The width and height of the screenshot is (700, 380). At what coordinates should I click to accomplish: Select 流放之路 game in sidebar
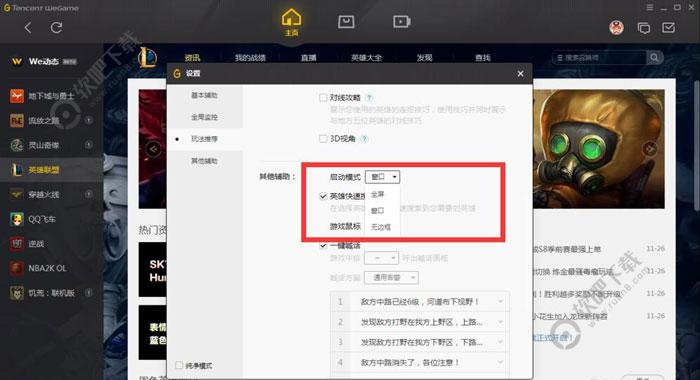coord(51,120)
